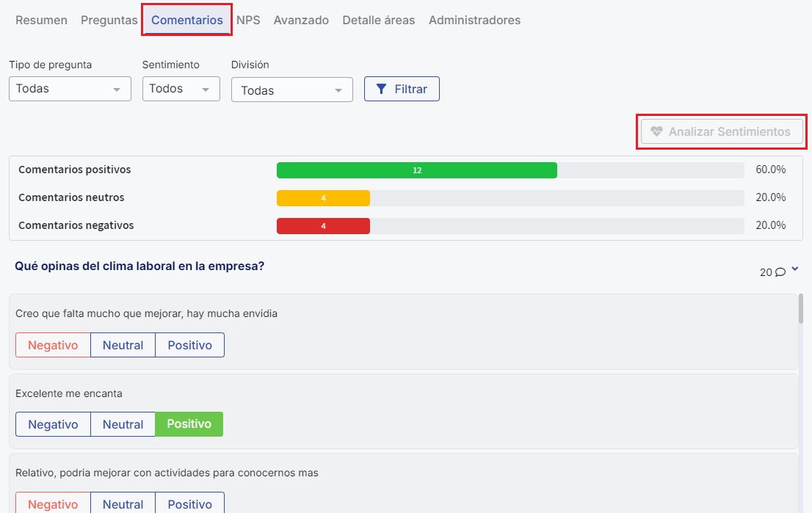Click the funnel icon on Filtrar
The image size is (812, 513).
coord(381,89)
